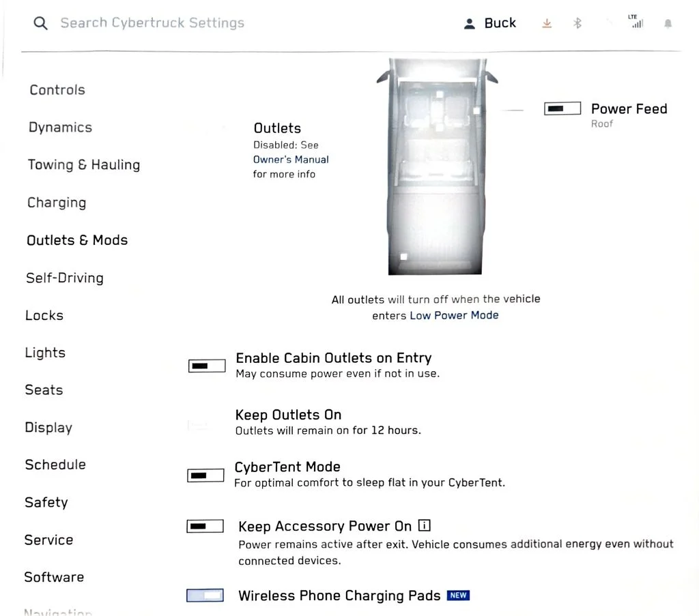Open the Dynamics menu
The width and height of the screenshot is (699, 616).
(60, 128)
